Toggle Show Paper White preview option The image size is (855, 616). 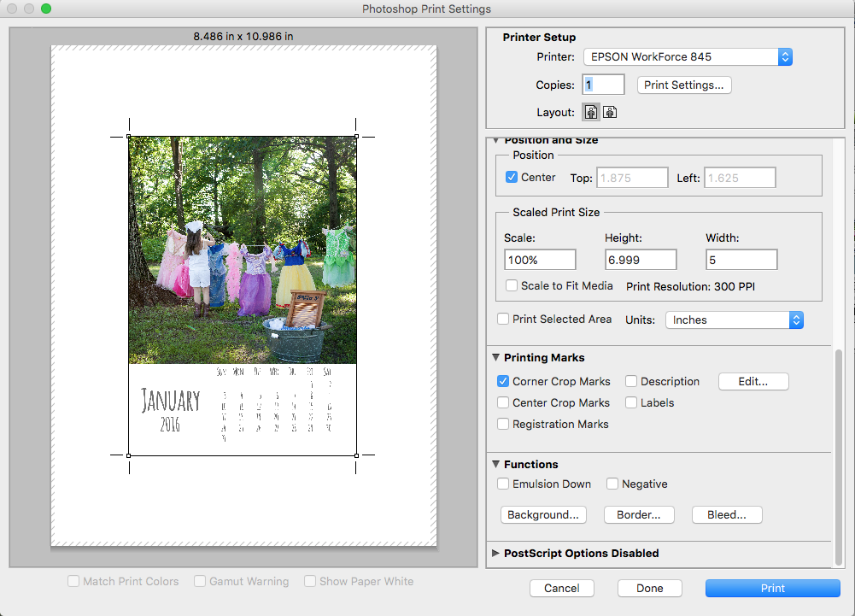[x=310, y=581]
